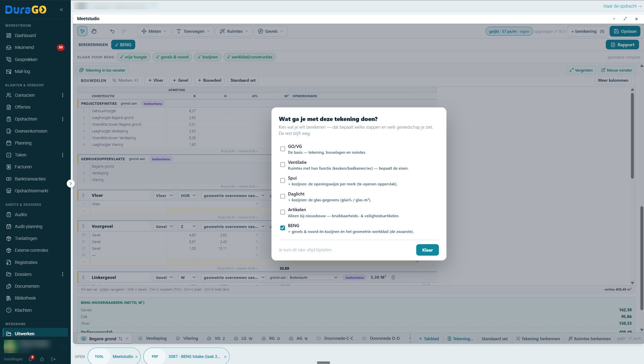Screen dimensions: 644x364
Task: Redo the last action
Action: point(124,31)
